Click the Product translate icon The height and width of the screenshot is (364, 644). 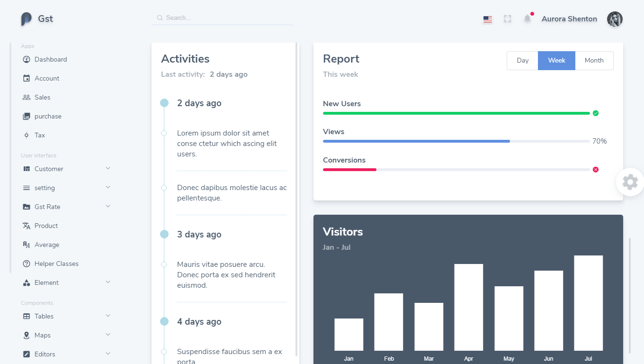pos(27,226)
